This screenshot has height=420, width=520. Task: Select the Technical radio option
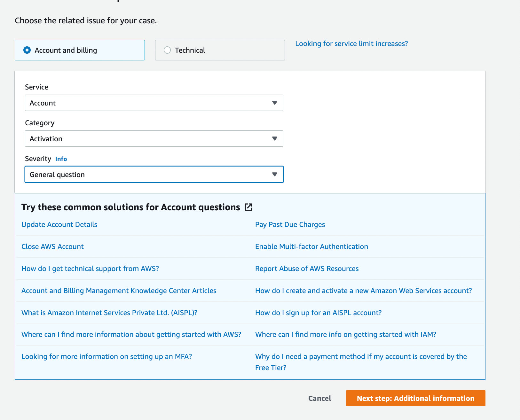(x=220, y=50)
